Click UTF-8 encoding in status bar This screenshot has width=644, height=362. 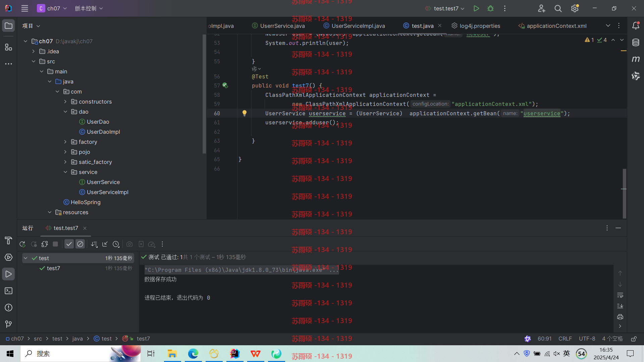587,339
